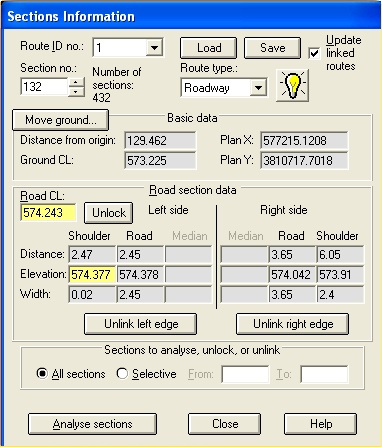The height and width of the screenshot is (447, 382).
Task: Click right road distance 3.65
Action: 292,255
